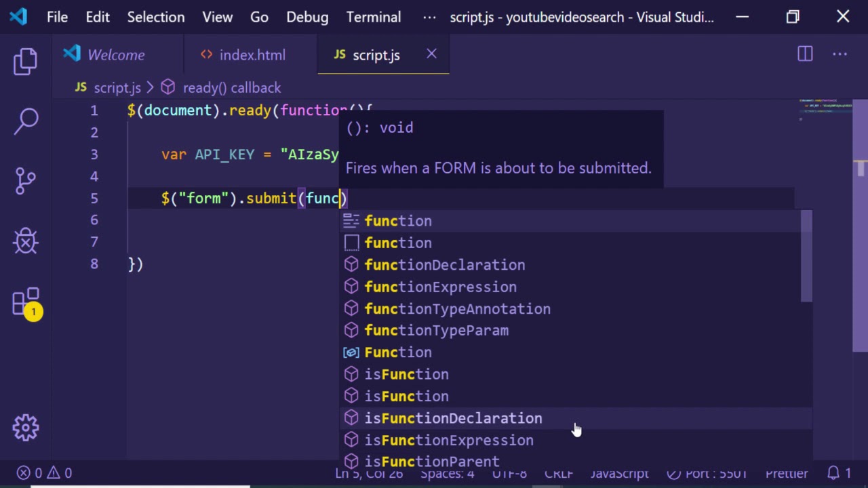Viewport: 868px width, 488px height.
Task: Open editor More Actions ellipsis menu
Action: click(840, 54)
